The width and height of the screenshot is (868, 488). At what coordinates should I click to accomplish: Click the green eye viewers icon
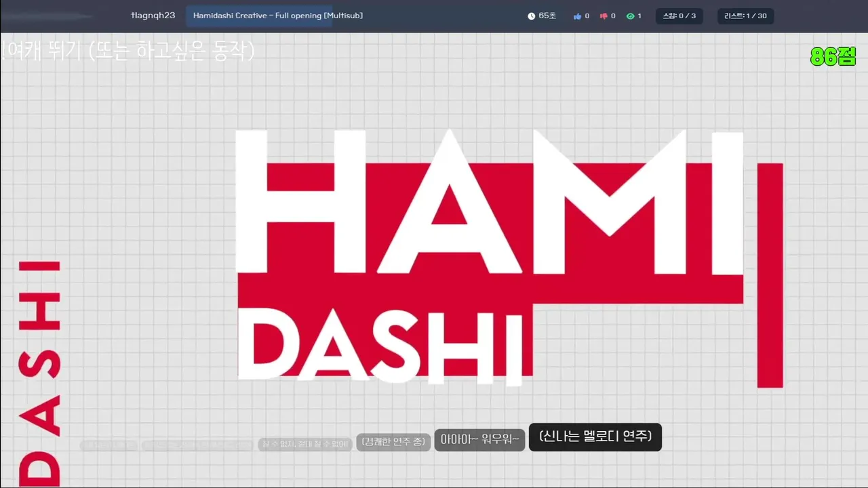point(630,16)
